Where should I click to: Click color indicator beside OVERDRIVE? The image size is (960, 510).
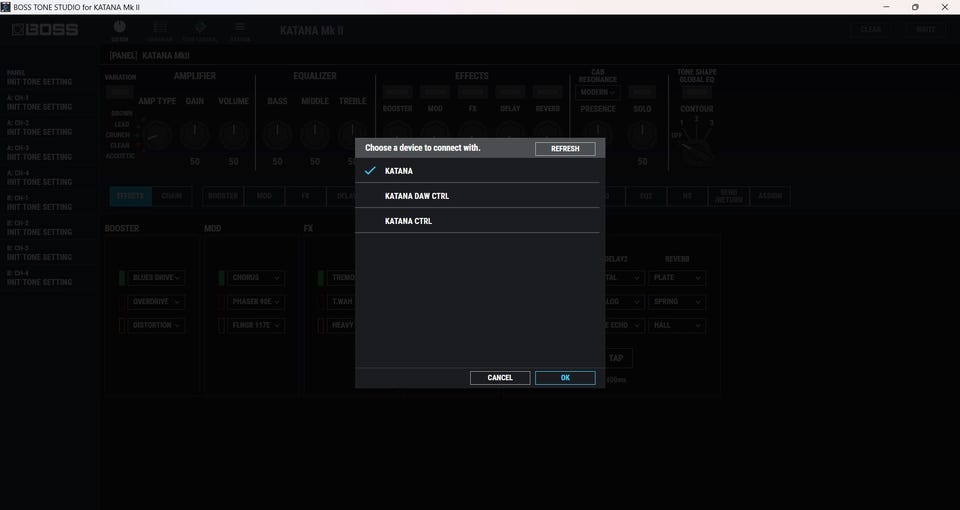(122, 302)
